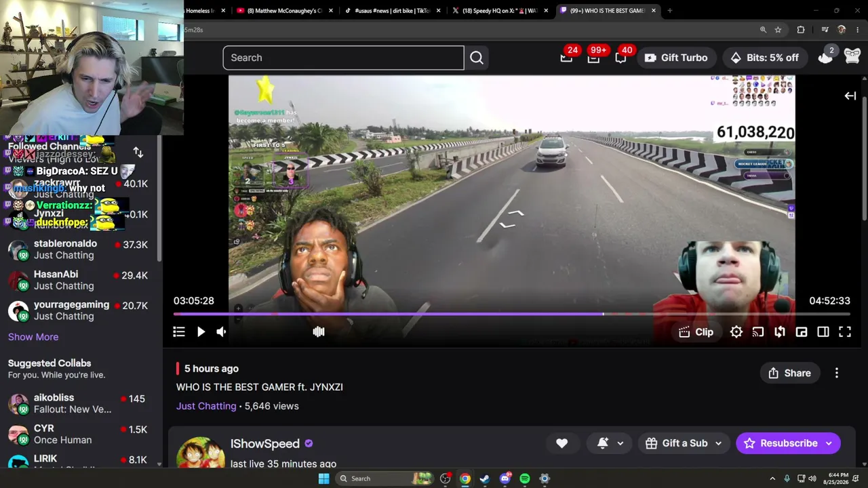The width and height of the screenshot is (868, 488).
Task: Share this video using the Share button
Action: [790, 373]
